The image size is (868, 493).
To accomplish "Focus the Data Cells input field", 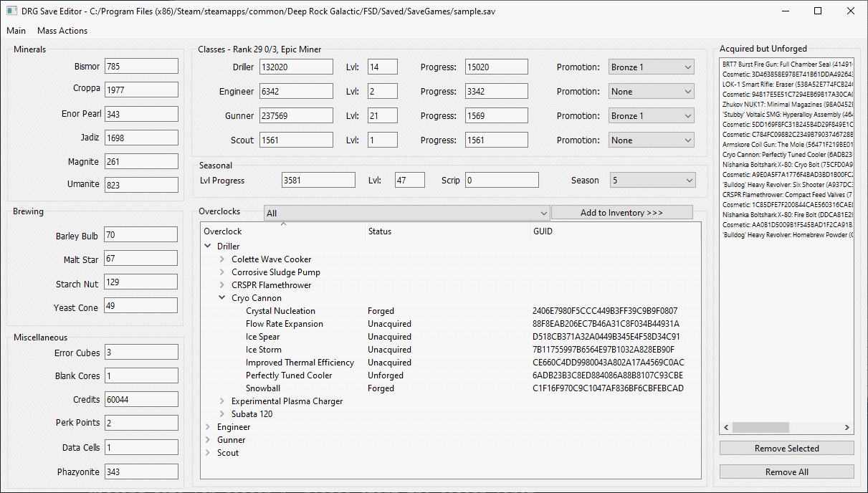I will coord(141,448).
